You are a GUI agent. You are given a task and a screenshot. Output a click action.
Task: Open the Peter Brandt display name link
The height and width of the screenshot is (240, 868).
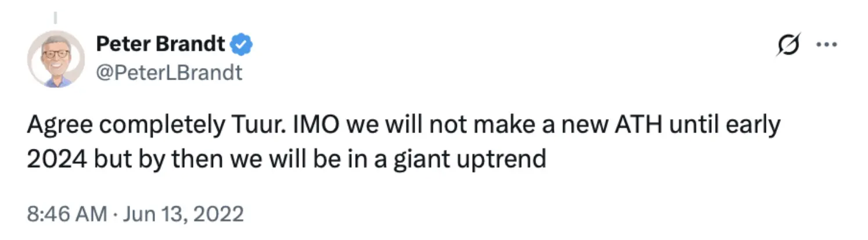[x=161, y=43]
